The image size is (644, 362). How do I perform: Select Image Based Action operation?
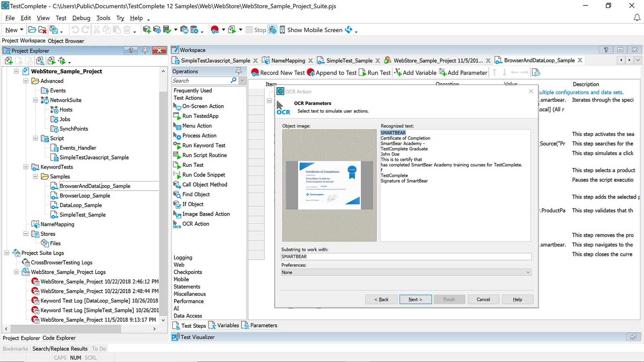pyautogui.click(x=206, y=214)
